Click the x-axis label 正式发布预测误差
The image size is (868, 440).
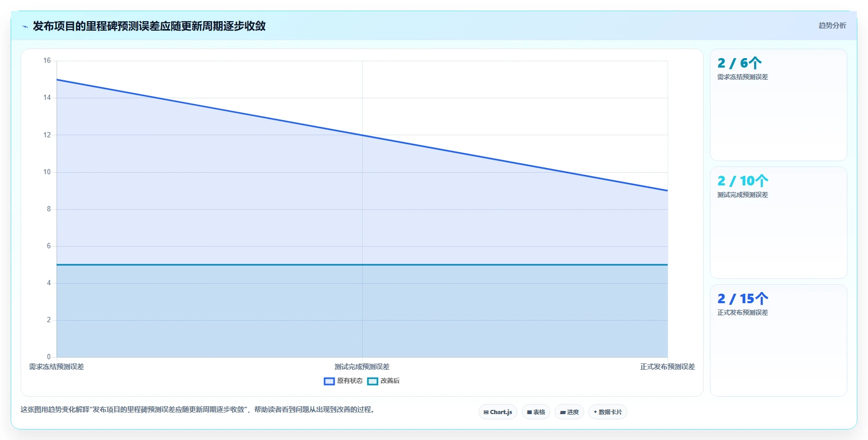click(x=667, y=367)
